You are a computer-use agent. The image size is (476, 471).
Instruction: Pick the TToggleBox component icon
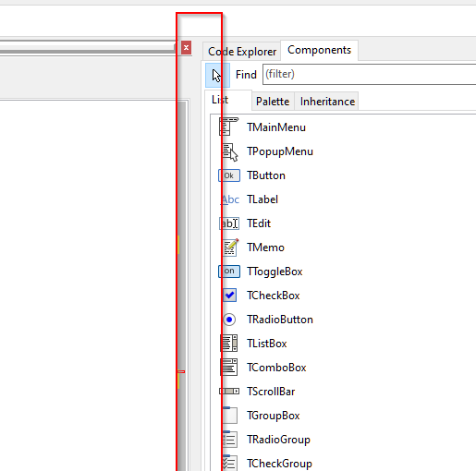(229, 272)
